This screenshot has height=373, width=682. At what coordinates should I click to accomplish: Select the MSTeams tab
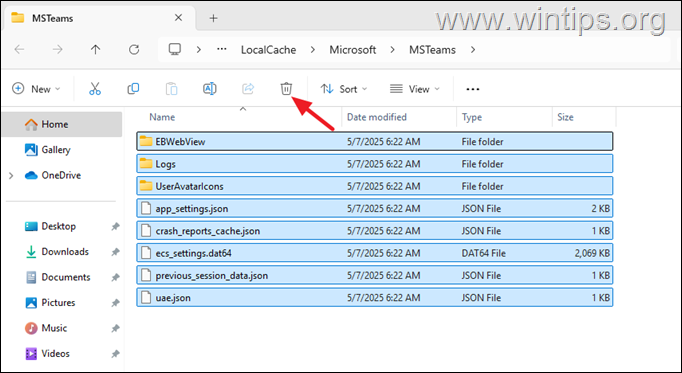[98, 18]
